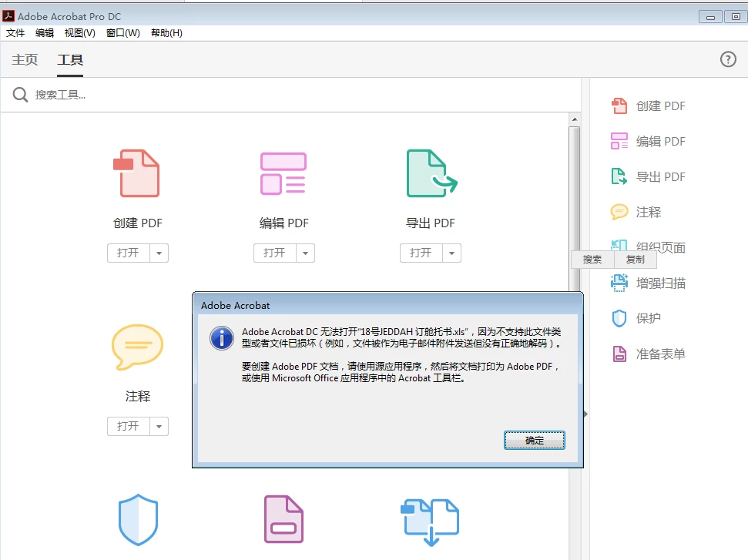Select 编辑 PDF icon in right sidebar

(x=619, y=141)
